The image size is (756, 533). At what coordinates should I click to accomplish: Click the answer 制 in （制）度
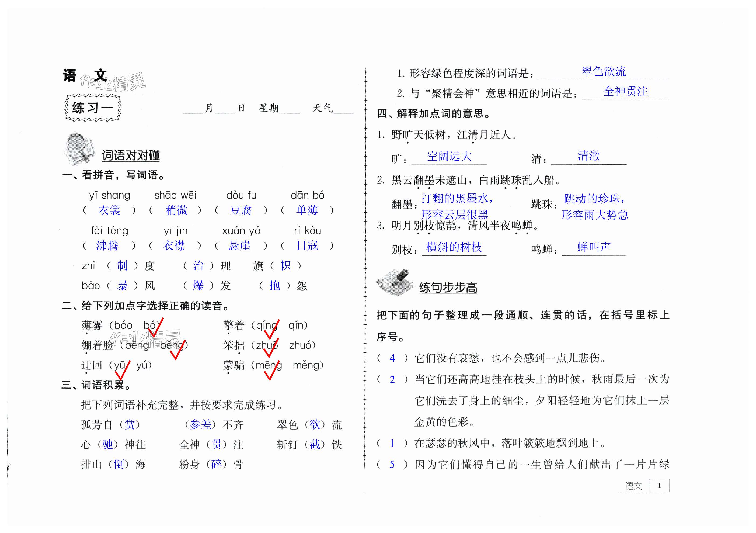click(123, 265)
